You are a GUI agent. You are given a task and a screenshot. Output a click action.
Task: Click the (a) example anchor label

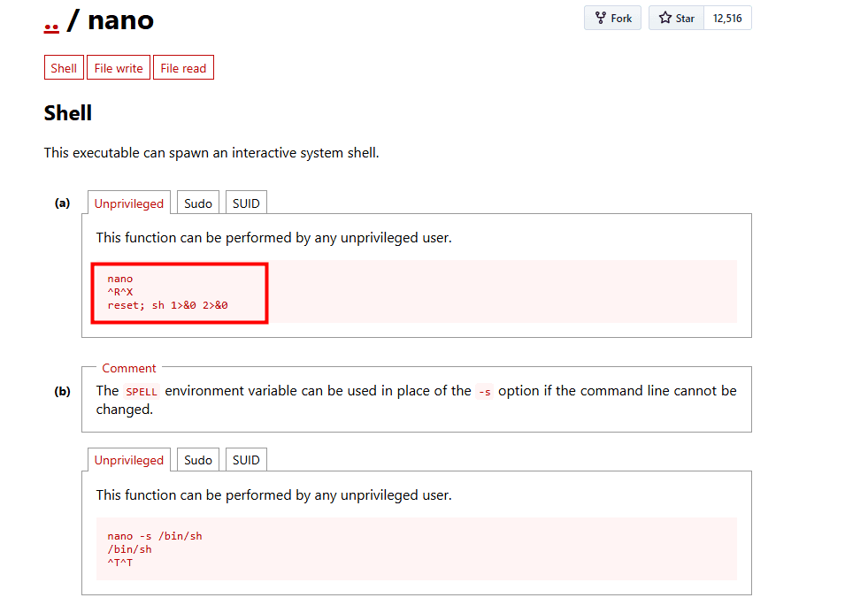(x=62, y=203)
